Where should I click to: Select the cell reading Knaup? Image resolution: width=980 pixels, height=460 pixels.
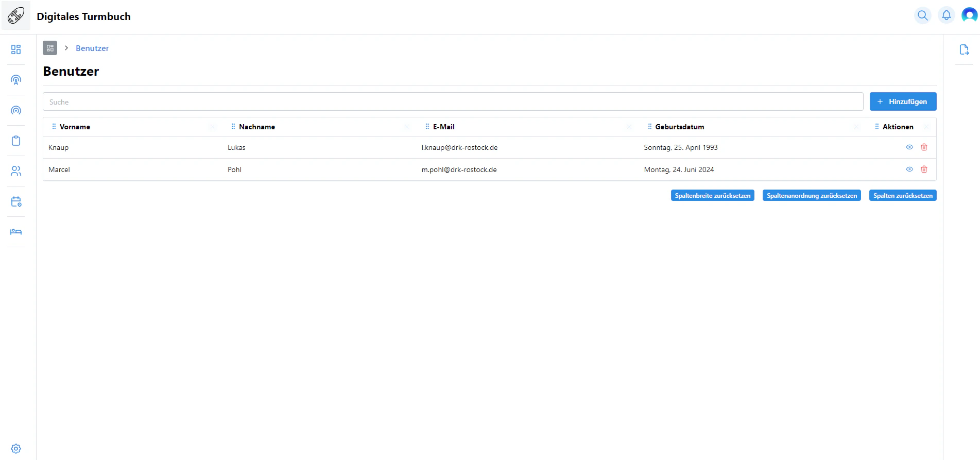point(58,147)
